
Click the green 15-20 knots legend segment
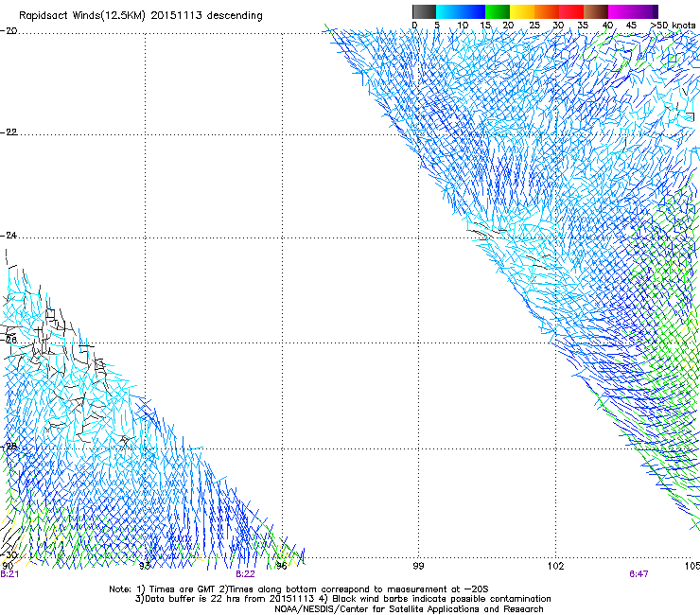tap(498, 11)
